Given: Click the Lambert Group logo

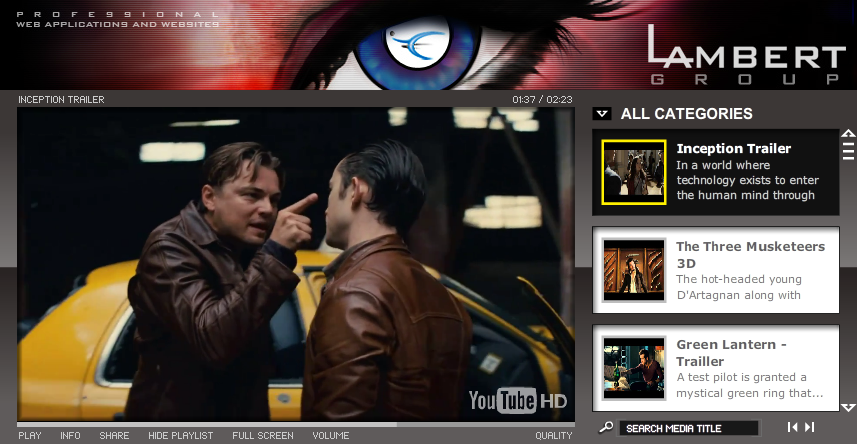Looking at the screenshot, I should pos(747,55).
